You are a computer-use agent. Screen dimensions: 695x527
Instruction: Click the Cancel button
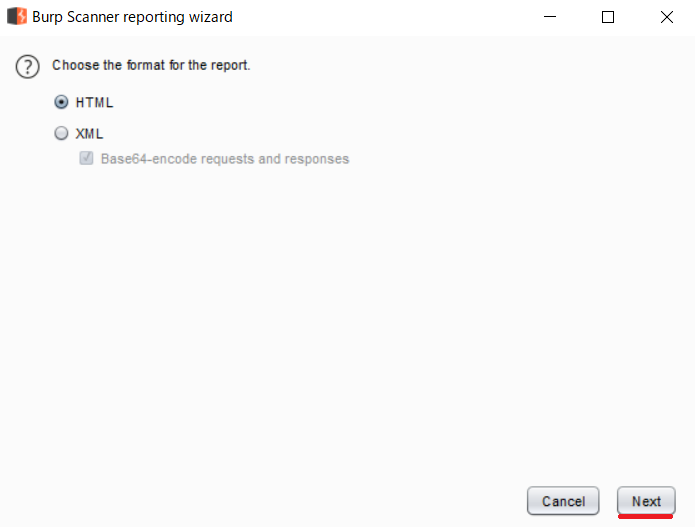(x=563, y=501)
